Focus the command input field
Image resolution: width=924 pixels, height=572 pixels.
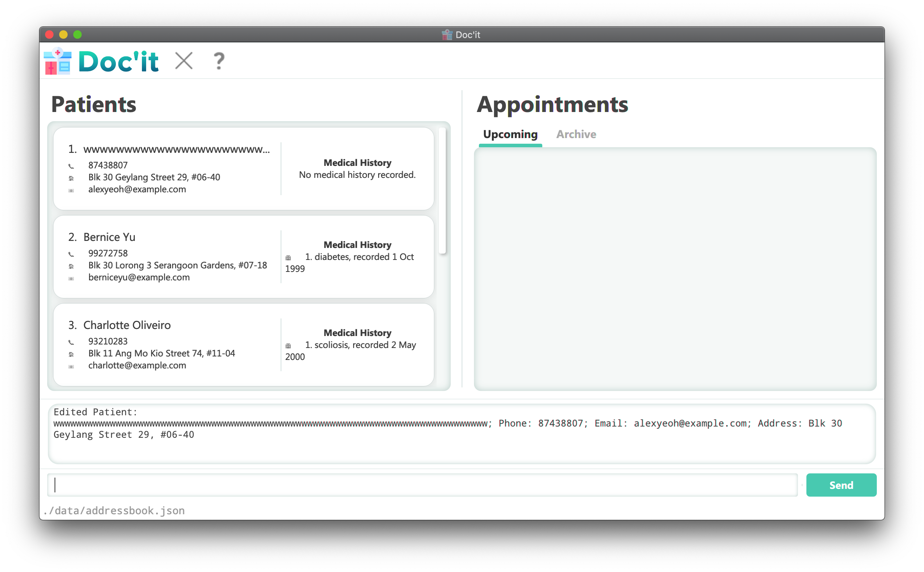click(422, 485)
